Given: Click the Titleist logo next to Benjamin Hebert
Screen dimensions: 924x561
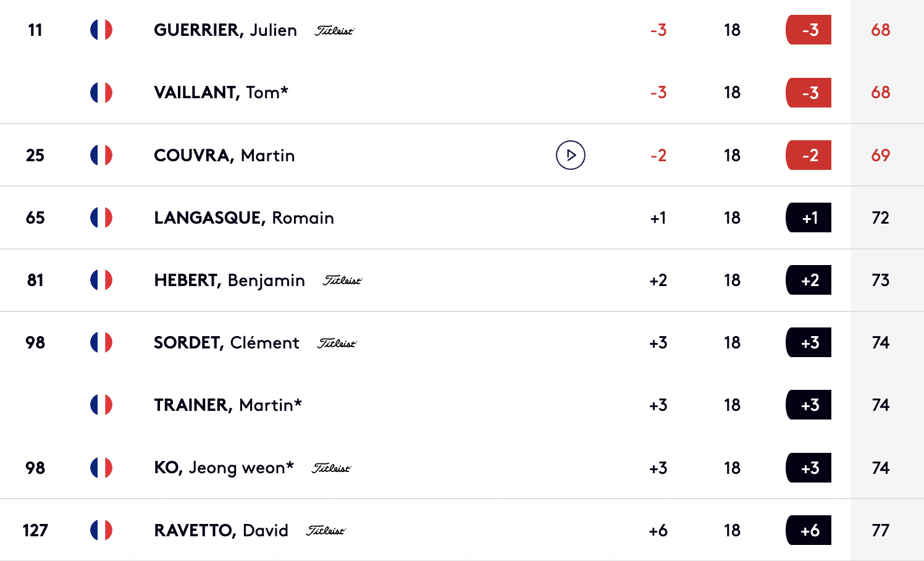Looking at the screenshot, I should click(342, 280).
